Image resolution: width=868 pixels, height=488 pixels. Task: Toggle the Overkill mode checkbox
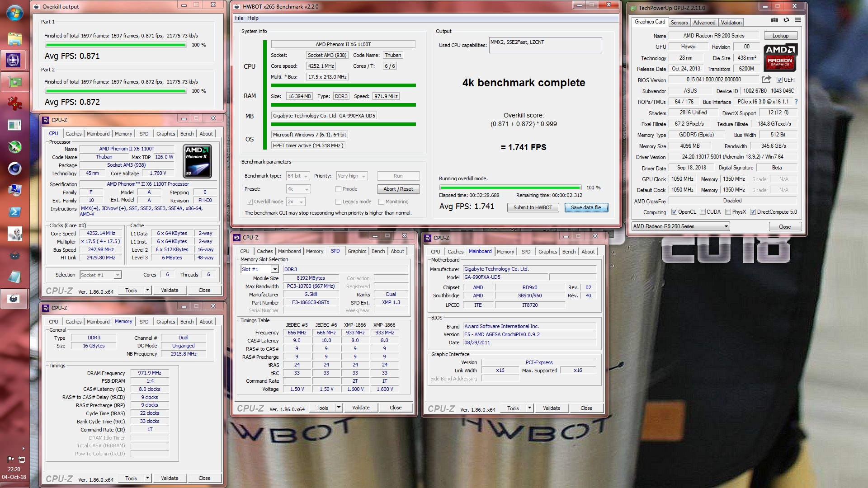pos(250,202)
